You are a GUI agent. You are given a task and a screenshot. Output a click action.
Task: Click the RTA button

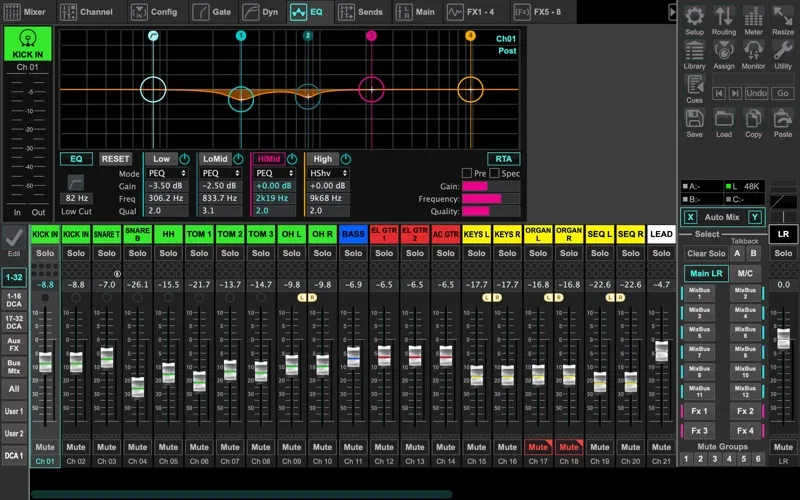504,159
